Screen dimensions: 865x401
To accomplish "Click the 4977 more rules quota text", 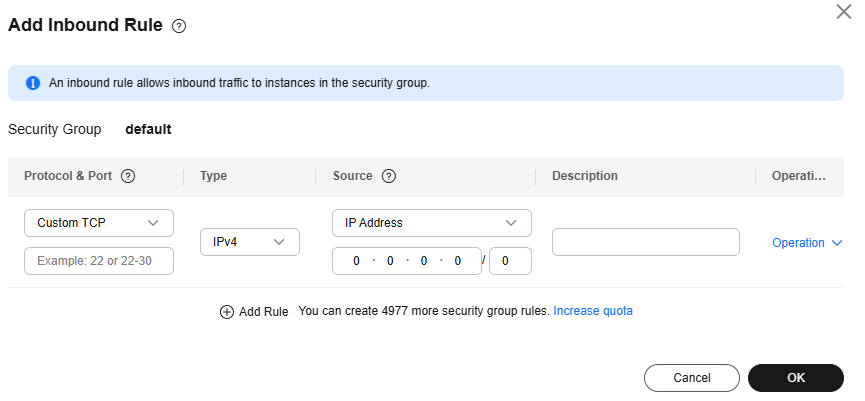I will pos(424,311).
